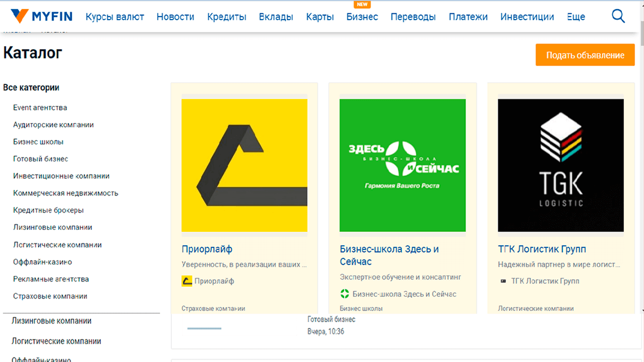Open the Приорлайф yellow logo image
This screenshot has width=644, height=362.
pyautogui.click(x=245, y=165)
